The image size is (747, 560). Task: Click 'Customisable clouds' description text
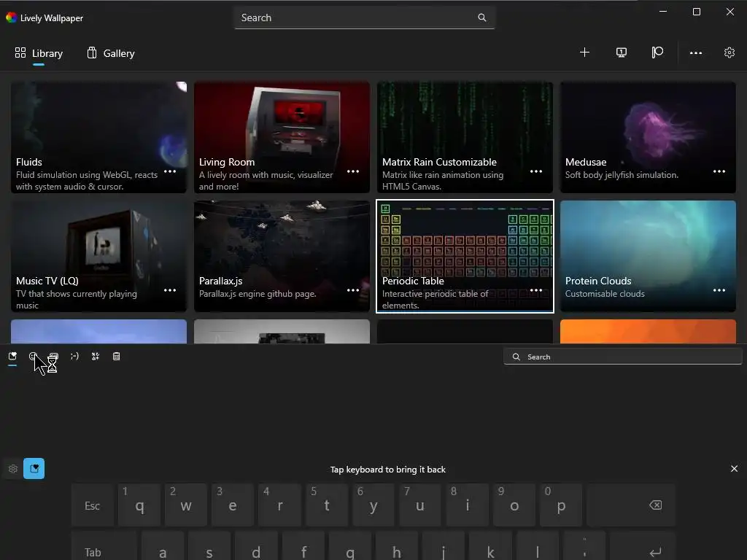tap(605, 294)
